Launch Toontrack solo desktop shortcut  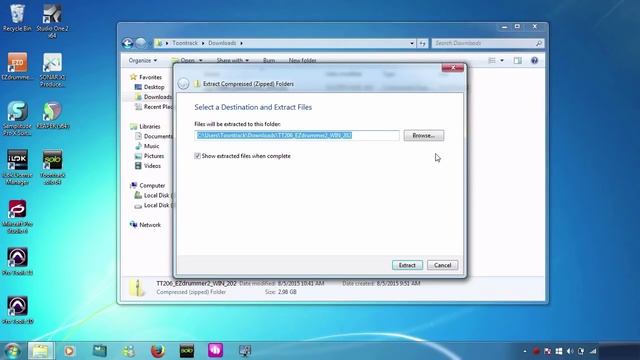pyautogui.click(x=52, y=167)
